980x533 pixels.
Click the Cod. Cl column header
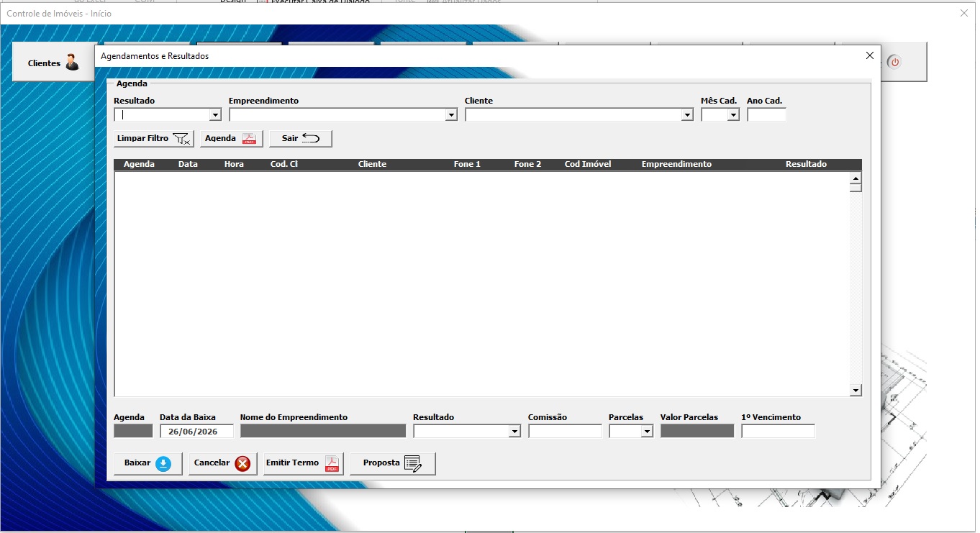[x=284, y=165]
